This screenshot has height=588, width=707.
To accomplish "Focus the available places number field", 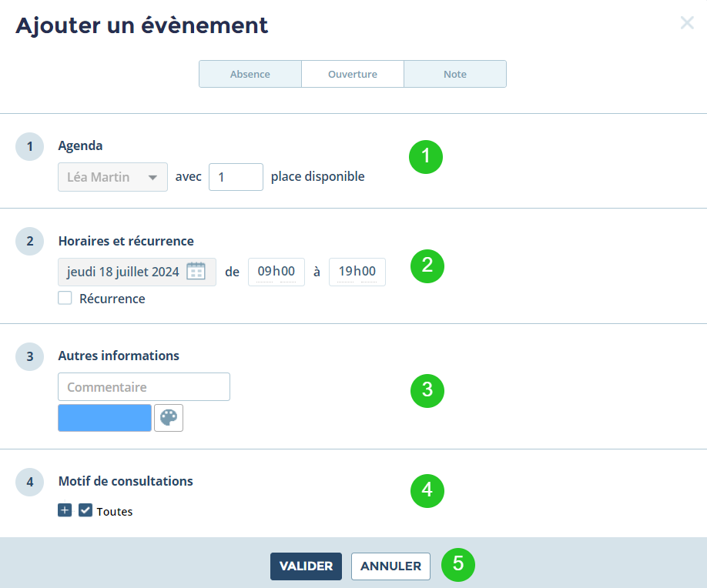I will tap(236, 177).
